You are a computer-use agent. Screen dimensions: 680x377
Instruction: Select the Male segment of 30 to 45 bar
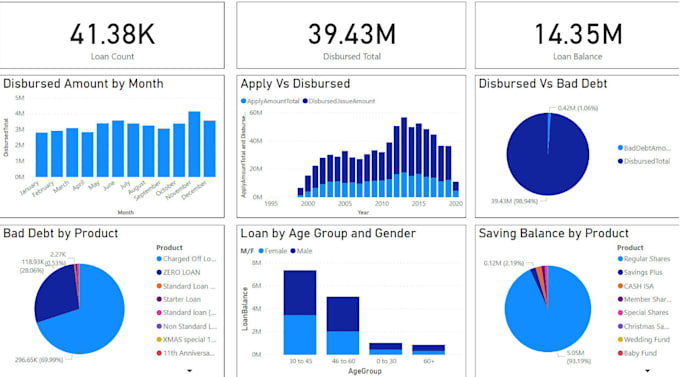300,293
